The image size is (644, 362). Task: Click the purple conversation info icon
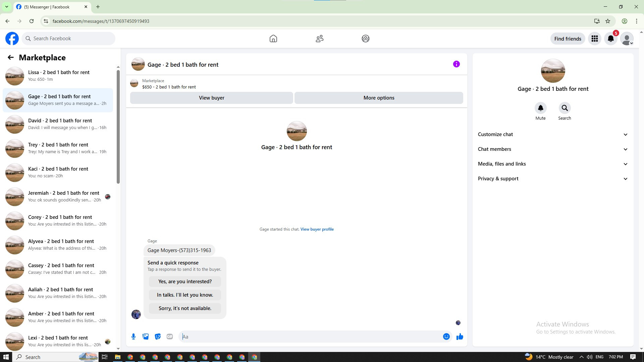tap(456, 64)
